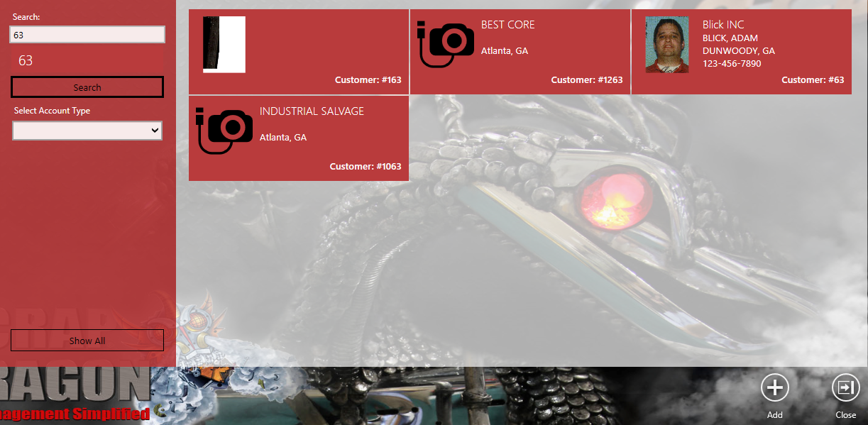Select the Blick INC customer name

(723, 25)
